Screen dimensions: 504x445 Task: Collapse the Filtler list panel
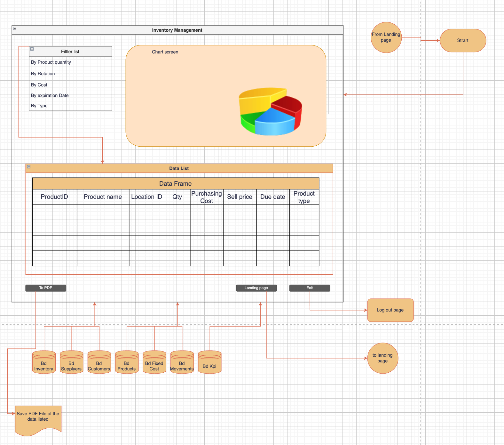[32, 49]
